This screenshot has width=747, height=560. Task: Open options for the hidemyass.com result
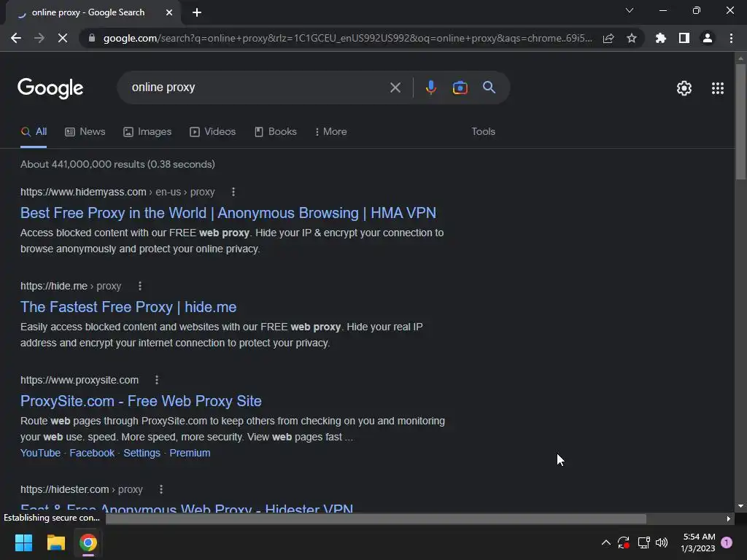tap(233, 192)
